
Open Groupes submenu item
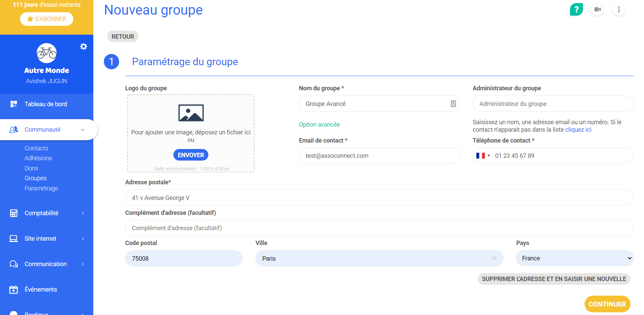(36, 178)
